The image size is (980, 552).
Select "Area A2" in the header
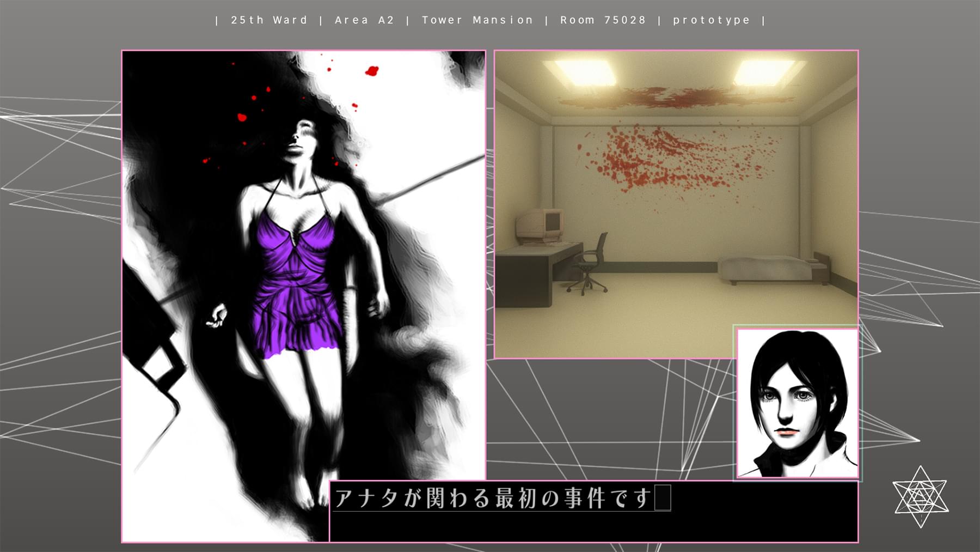[364, 20]
